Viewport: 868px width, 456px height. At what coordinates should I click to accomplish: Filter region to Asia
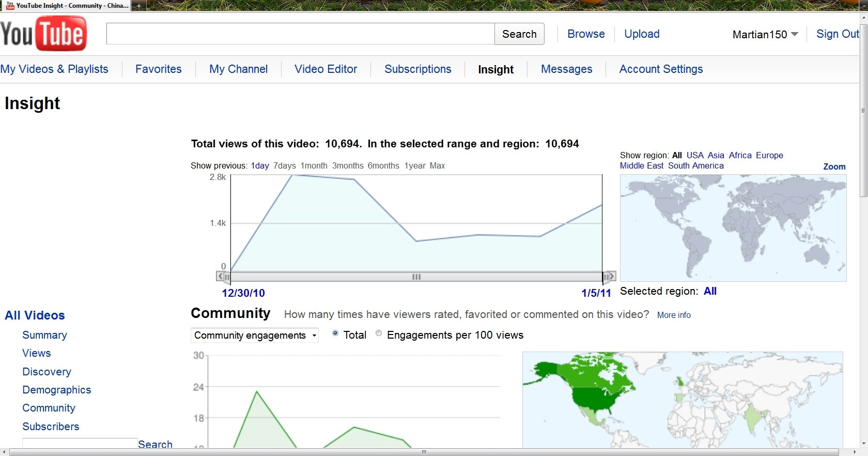[x=716, y=155]
